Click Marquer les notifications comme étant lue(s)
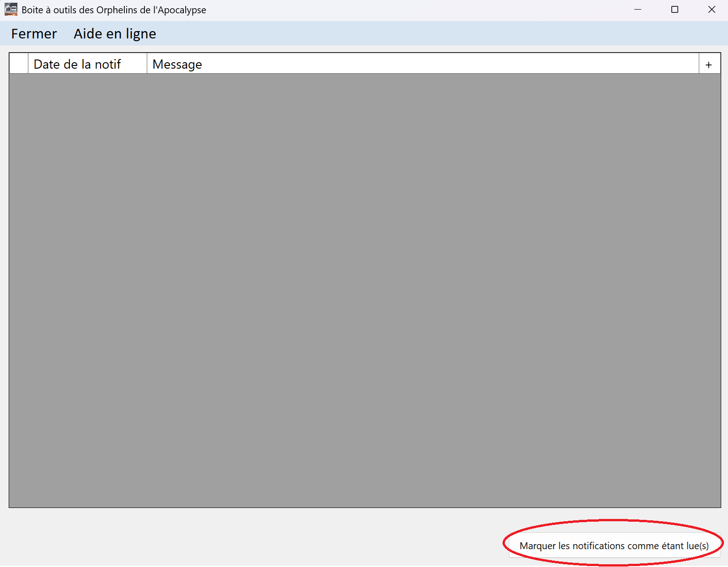Viewport: 728px width, 567px height. [x=614, y=545]
